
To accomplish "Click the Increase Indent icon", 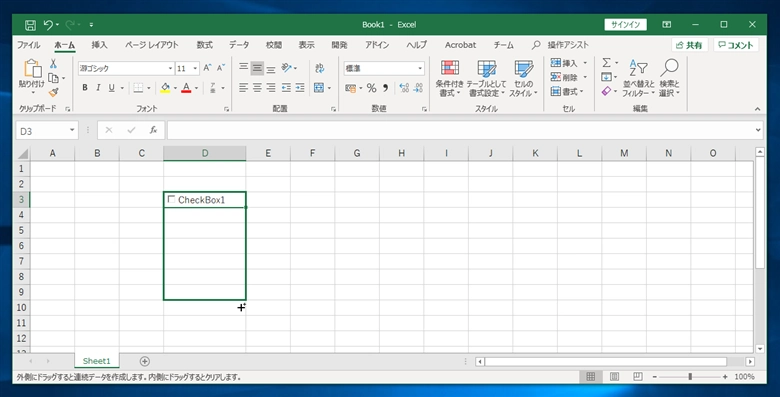I will pos(300,88).
